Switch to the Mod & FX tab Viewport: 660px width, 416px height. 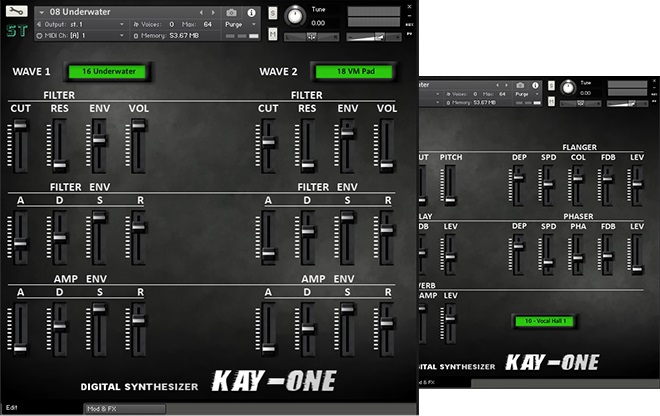point(125,408)
